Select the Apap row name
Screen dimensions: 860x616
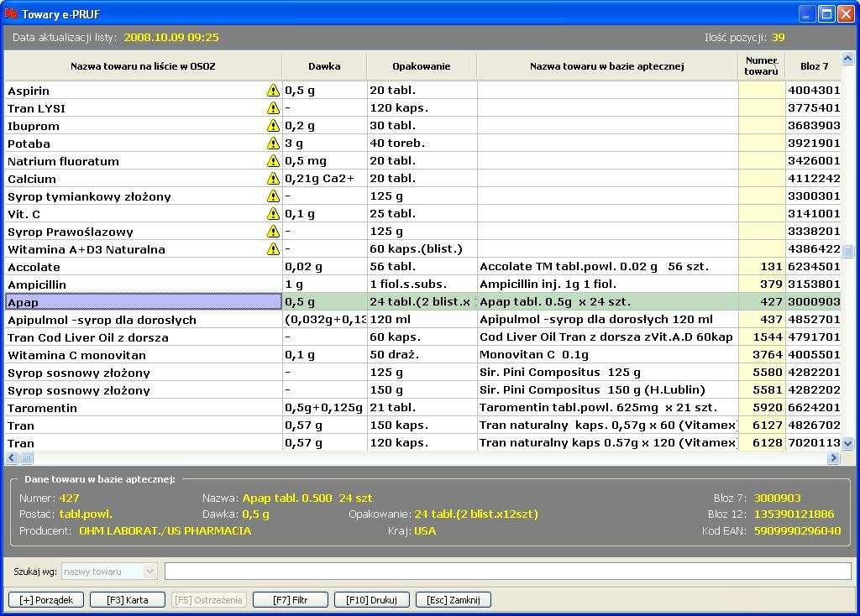[23, 302]
